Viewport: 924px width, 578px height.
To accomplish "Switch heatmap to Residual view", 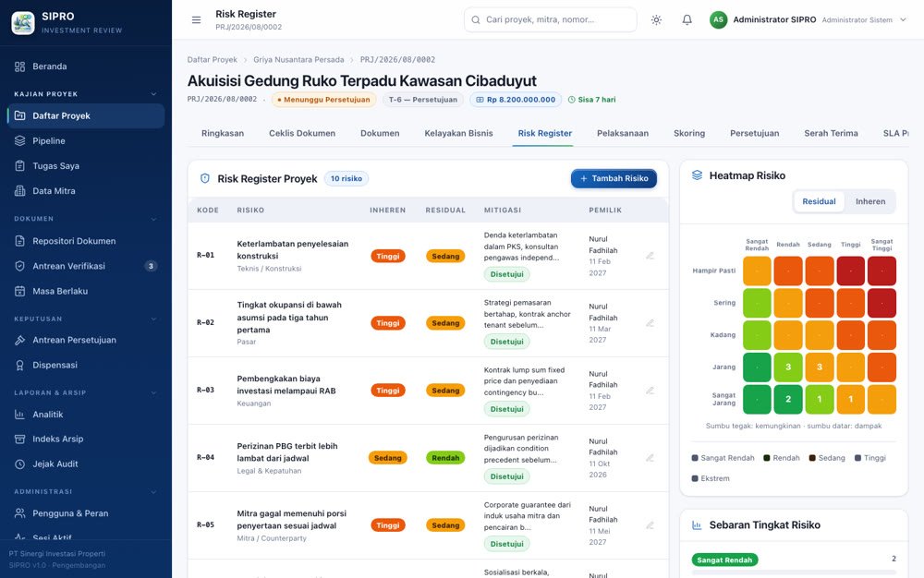I will 819,201.
